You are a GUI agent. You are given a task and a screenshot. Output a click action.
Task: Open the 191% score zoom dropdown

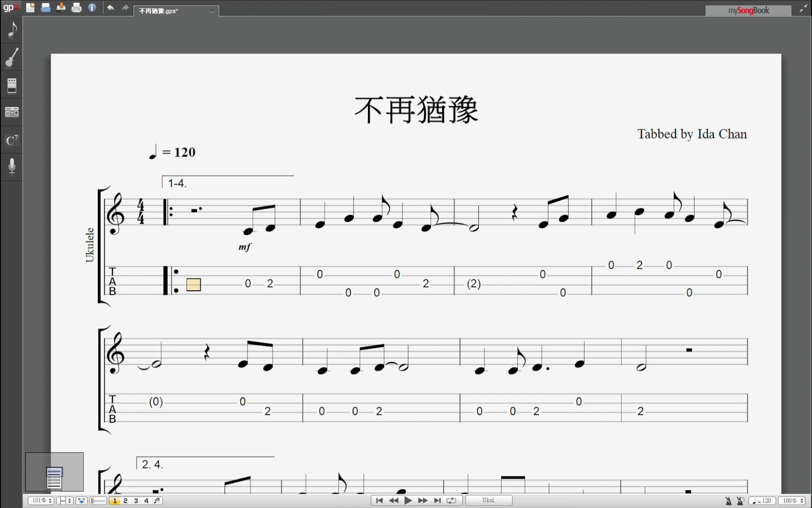[40, 500]
